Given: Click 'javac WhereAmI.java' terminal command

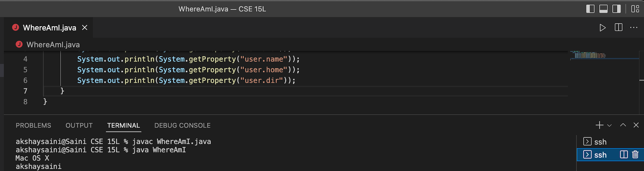Looking at the screenshot, I should 172,142.
